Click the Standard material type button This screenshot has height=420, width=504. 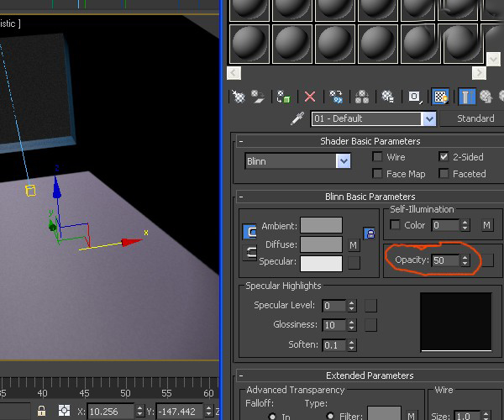tap(475, 118)
